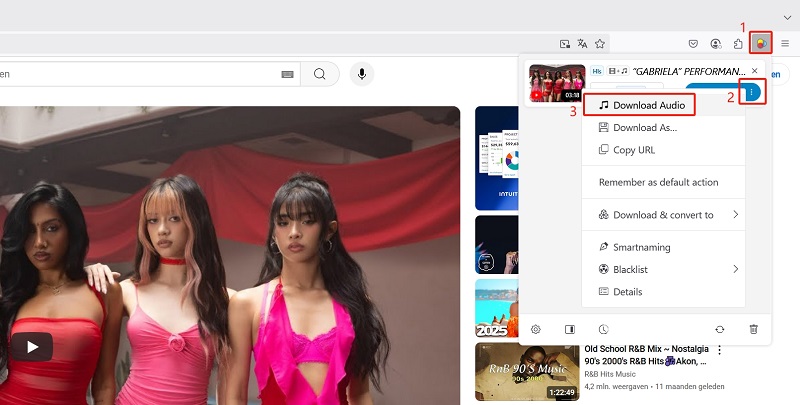The width and height of the screenshot is (800, 405).
Task: Expand the Blacklist chevron arrow
Action: coord(736,269)
